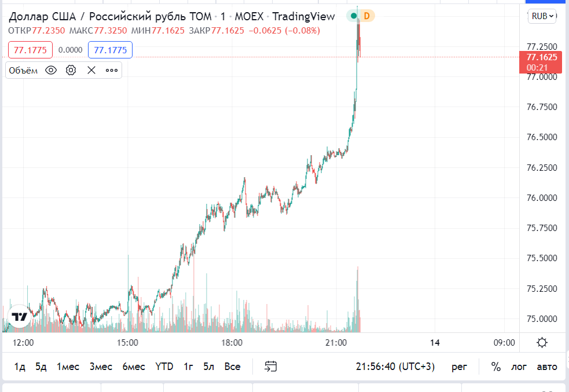Click price axis label 76.2500
The height and width of the screenshot is (392, 569).
click(x=542, y=168)
